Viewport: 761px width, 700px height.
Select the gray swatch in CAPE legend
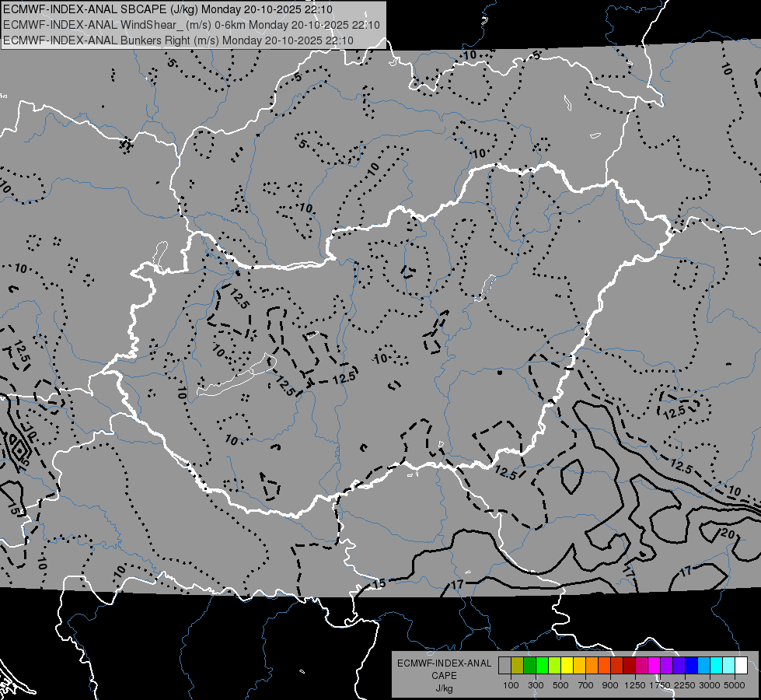(504, 665)
